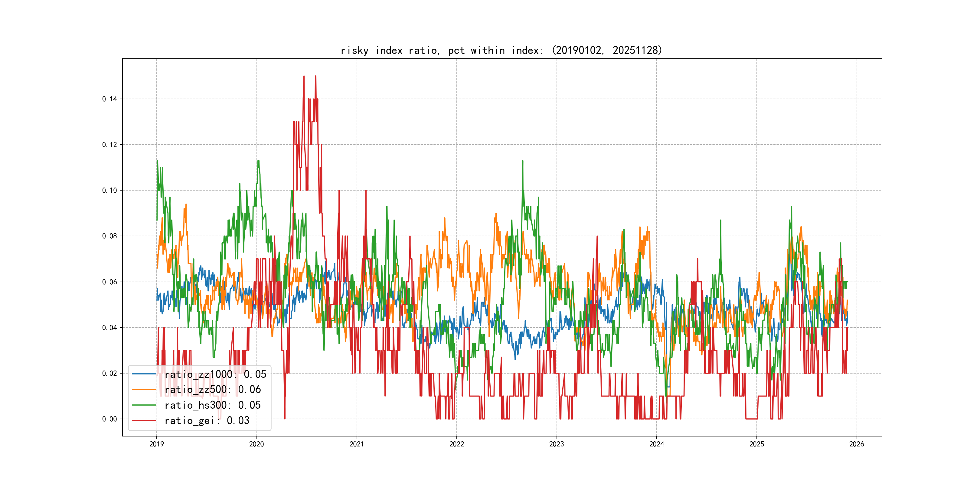Click the 2019 x-axis tick label
Viewport: 980px width, 490px height.
[x=156, y=444]
